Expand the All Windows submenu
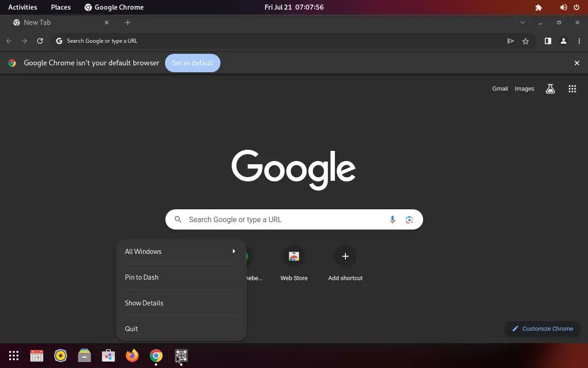 click(x=181, y=252)
